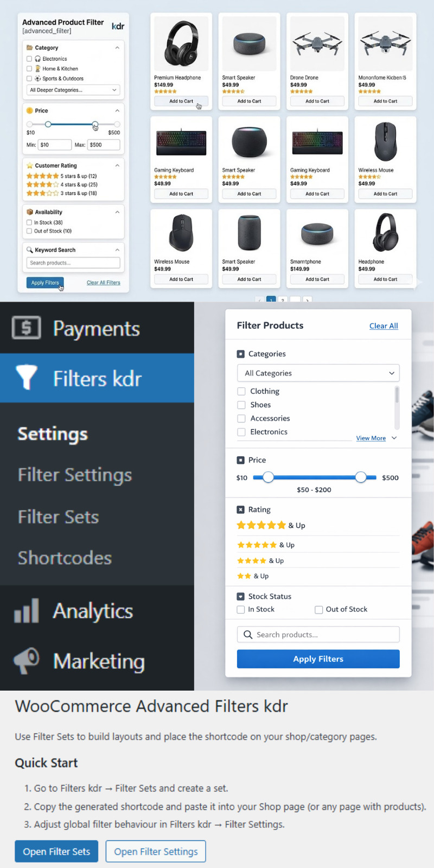
Task: Tick Out of Stock in Filter Products panel
Action: tap(319, 610)
